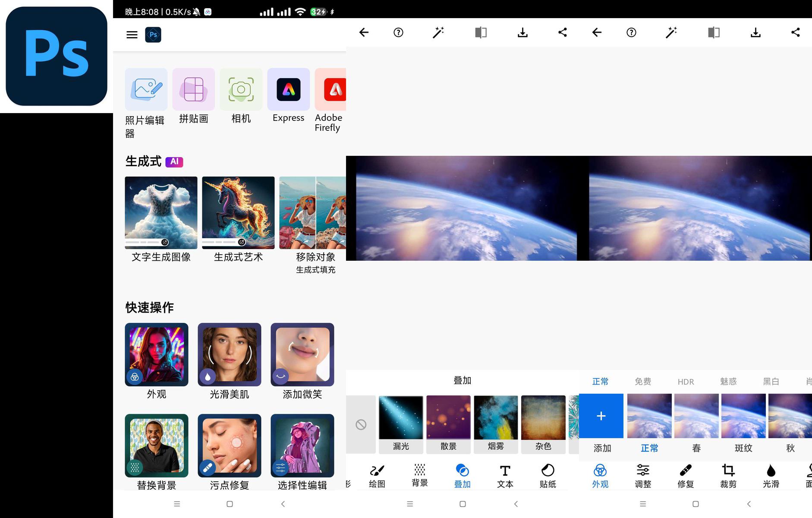Tap the blue 添加 plus button
812x518 pixels.
(x=601, y=416)
